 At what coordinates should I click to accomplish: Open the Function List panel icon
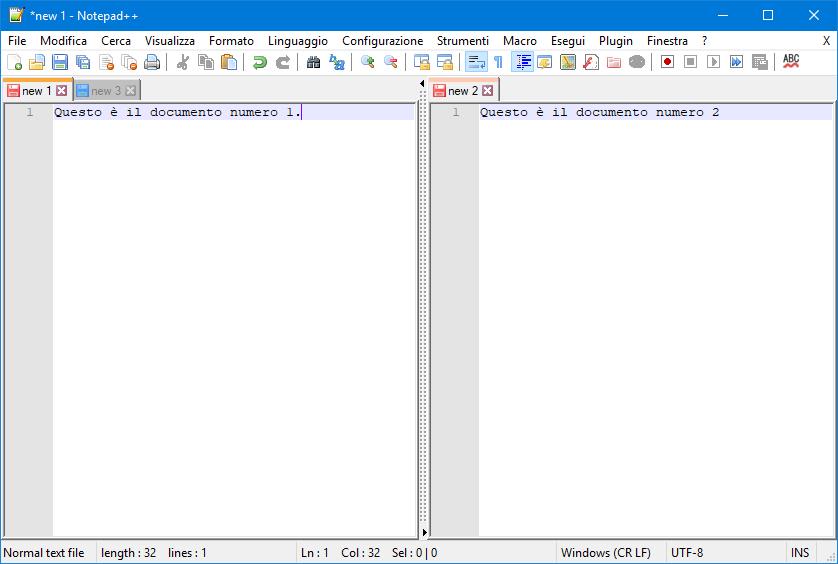coord(591,62)
